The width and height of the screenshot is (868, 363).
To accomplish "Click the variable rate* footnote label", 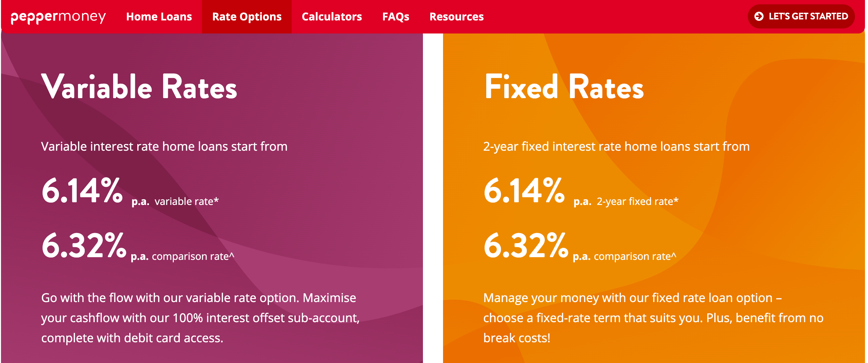I will tap(187, 201).
